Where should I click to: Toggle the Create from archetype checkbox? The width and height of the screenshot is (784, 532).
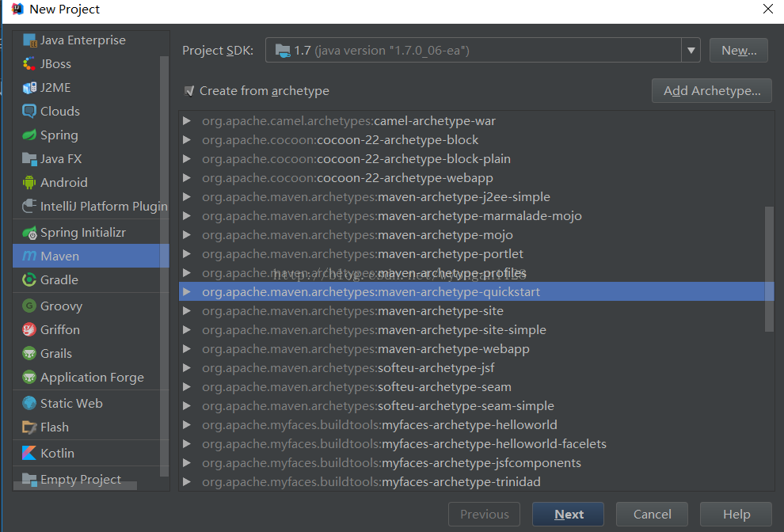click(x=189, y=91)
